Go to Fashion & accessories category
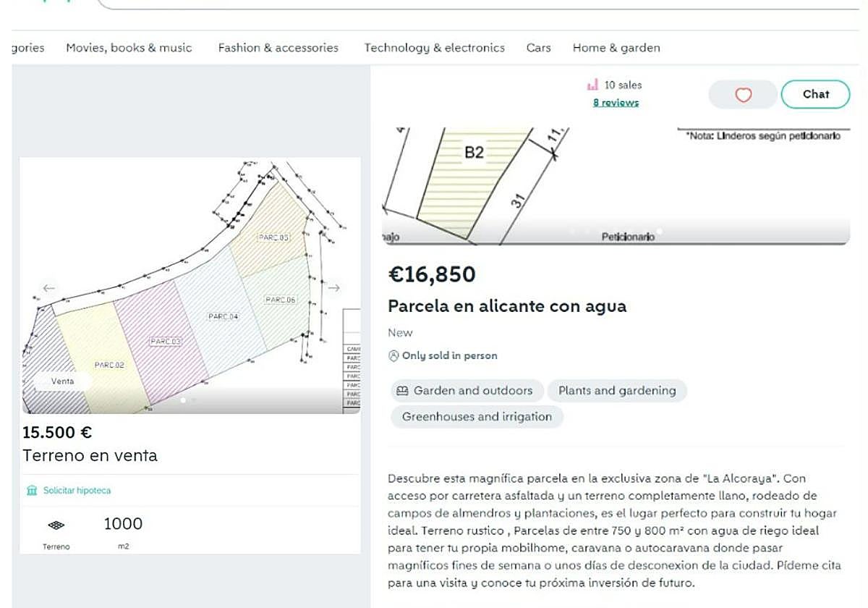Viewport: 868px width, 608px height. (278, 48)
